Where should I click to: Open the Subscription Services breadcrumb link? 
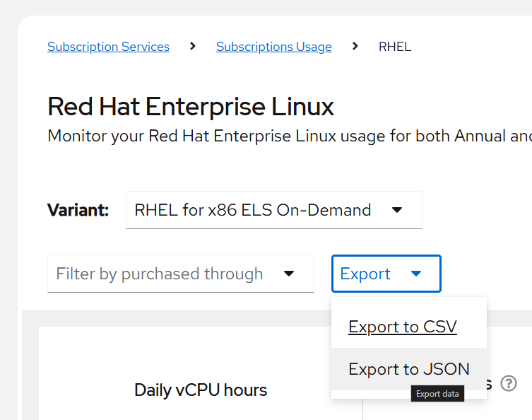[x=108, y=47]
